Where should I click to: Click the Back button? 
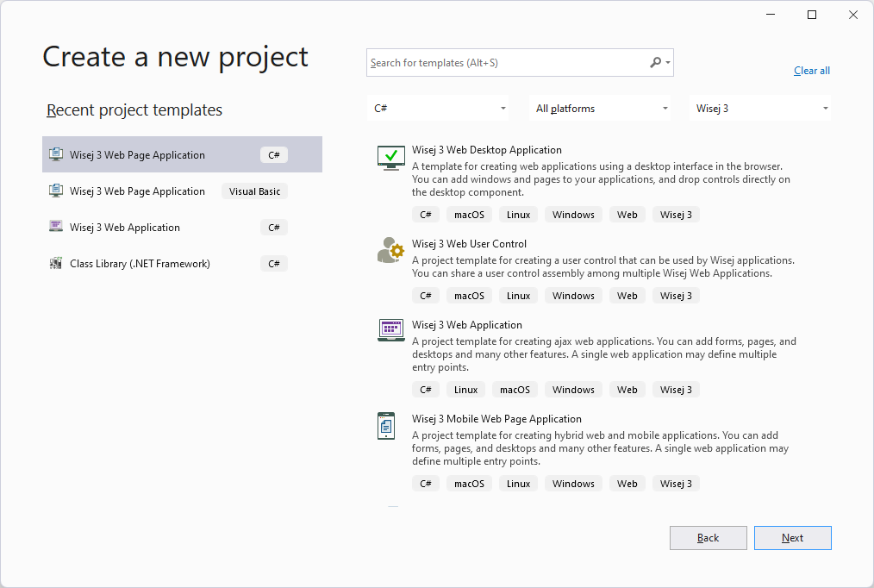coord(708,538)
